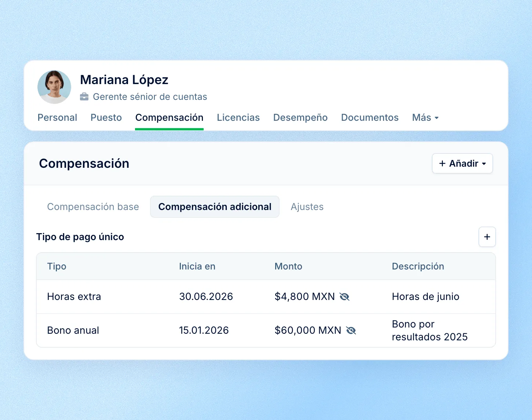The width and height of the screenshot is (532, 420).
Task: Click the plus icon for Tipo de pago único
Action: (x=487, y=237)
